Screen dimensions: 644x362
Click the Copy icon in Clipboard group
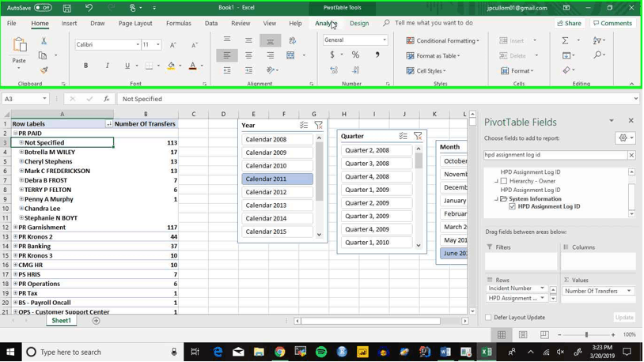(42, 55)
